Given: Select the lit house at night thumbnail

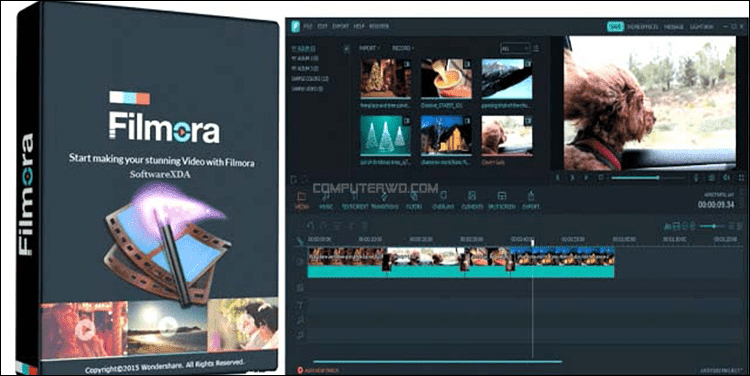Looking at the screenshot, I should (446, 136).
